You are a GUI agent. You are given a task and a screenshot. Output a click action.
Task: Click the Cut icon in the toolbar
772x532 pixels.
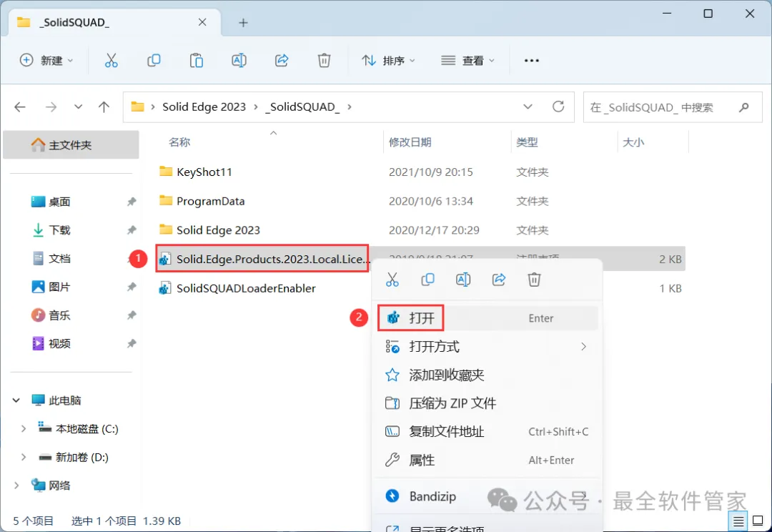click(112, 61)
